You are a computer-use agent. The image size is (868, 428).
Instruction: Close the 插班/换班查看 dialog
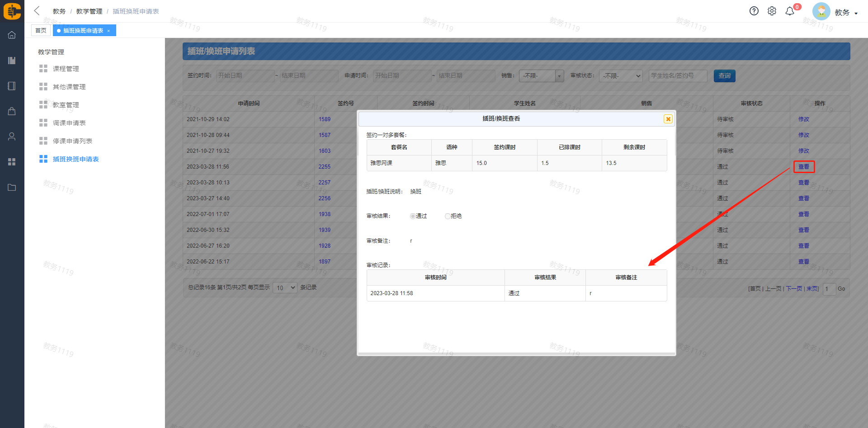tap(668, 119)
